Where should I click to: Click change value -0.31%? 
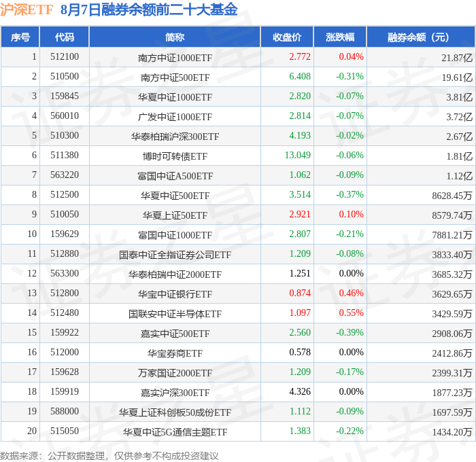click(350, 77)
